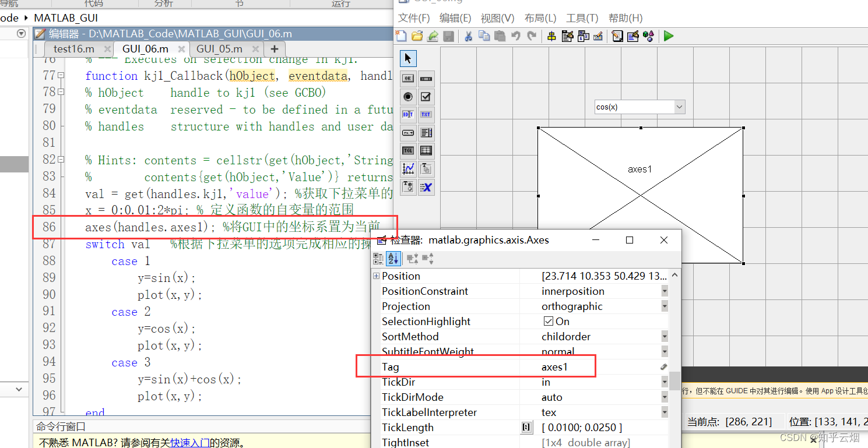Select the Push Button tool
Viewport: 868px width, 448px height.
point(408,79)
